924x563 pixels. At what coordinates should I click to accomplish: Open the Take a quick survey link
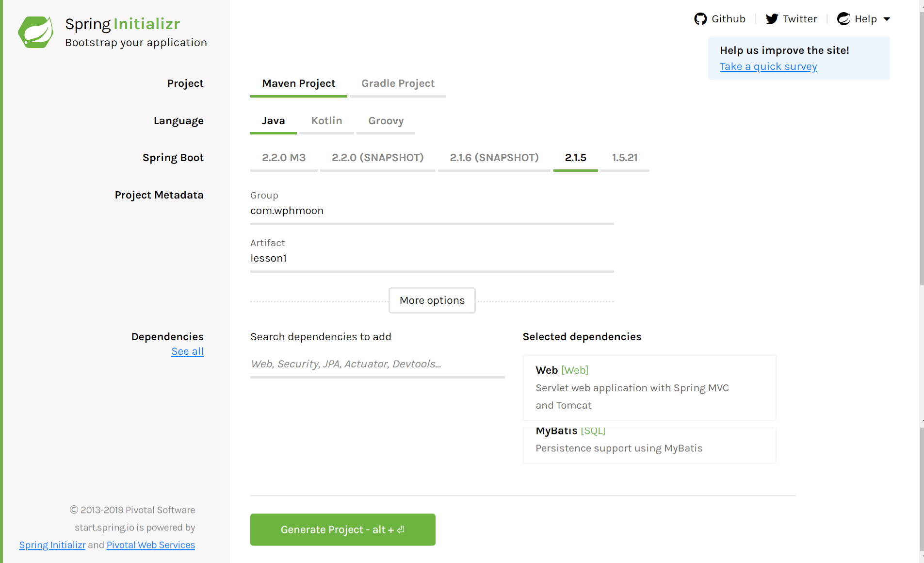768,66
